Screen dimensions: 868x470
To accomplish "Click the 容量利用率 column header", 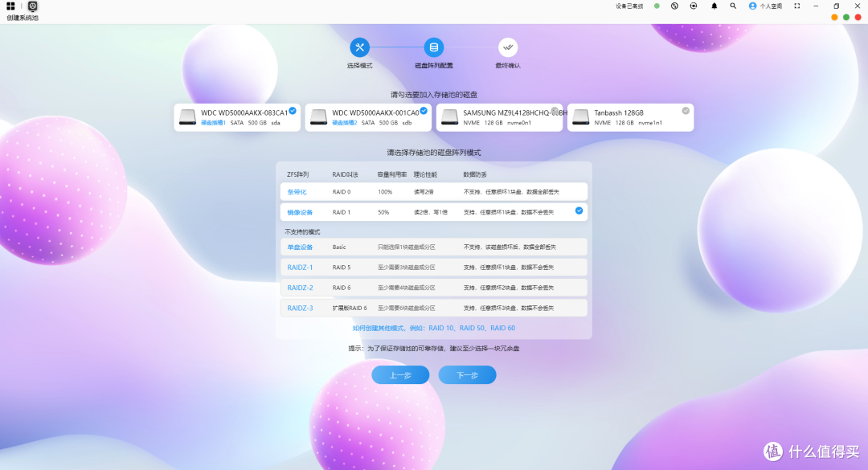I will coord(392,174).
